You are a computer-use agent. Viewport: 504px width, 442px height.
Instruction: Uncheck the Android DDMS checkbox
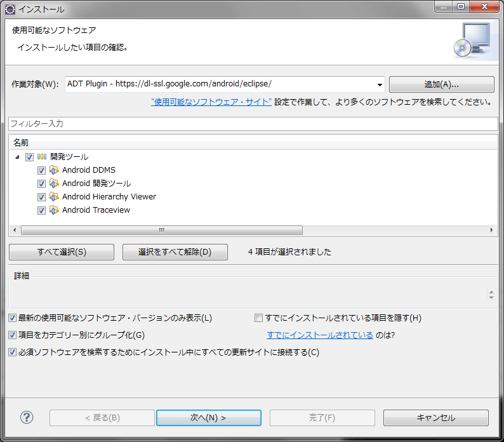coord(41,170)
